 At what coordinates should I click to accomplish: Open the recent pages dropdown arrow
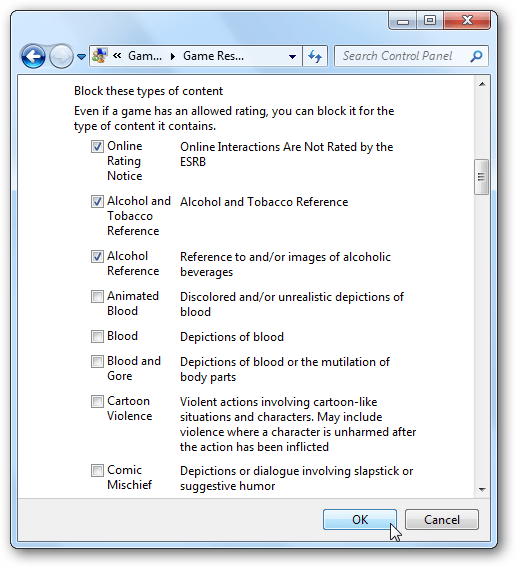(x=82, y=57)
